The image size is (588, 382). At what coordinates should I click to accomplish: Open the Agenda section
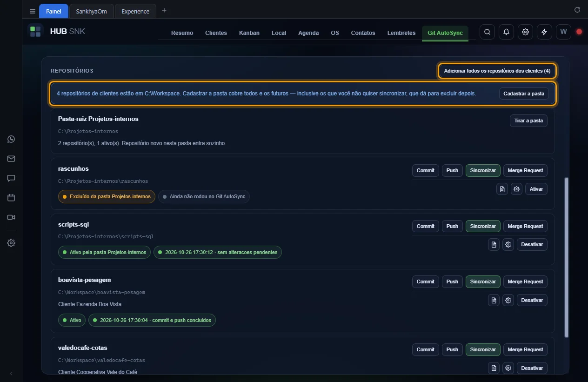click(308, 33)
